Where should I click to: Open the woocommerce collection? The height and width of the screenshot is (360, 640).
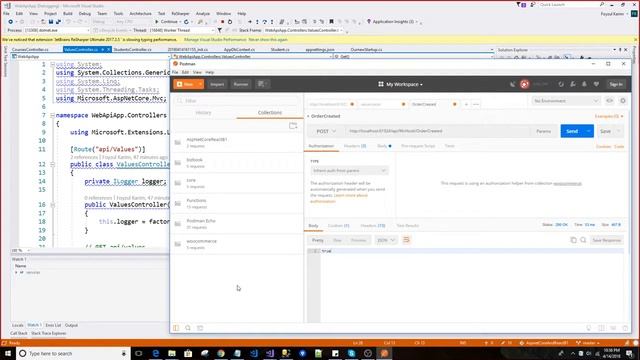pyautogui.click(x=237, y=244)
